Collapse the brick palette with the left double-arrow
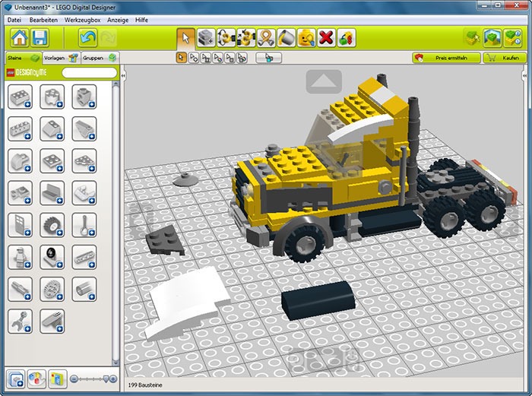 (x=123, y=76)
